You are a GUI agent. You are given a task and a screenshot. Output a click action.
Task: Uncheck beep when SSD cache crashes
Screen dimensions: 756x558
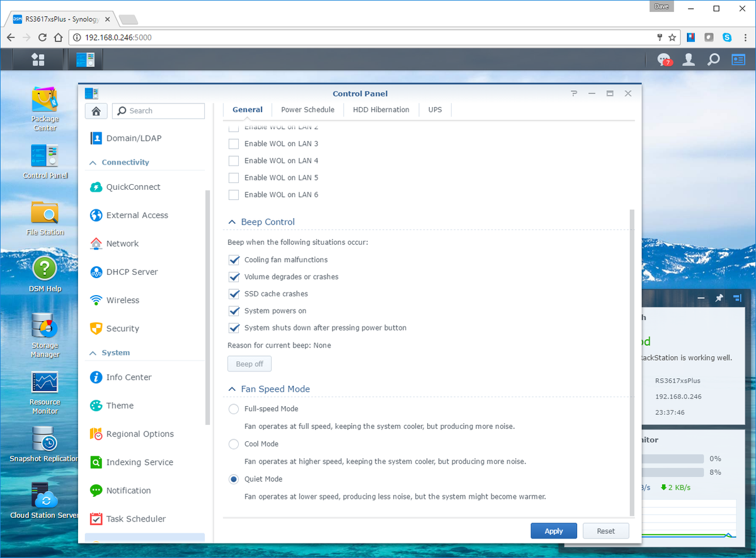coord(234,293)
